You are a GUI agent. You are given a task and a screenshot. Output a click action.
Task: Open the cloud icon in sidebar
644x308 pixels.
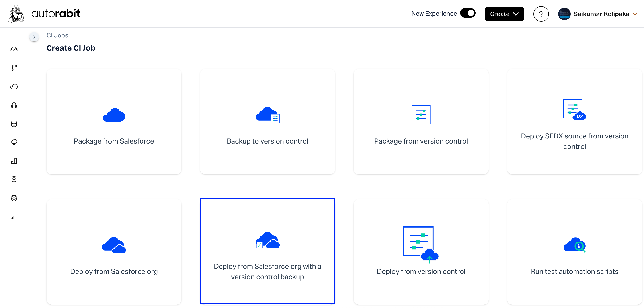tap(14, 86)
